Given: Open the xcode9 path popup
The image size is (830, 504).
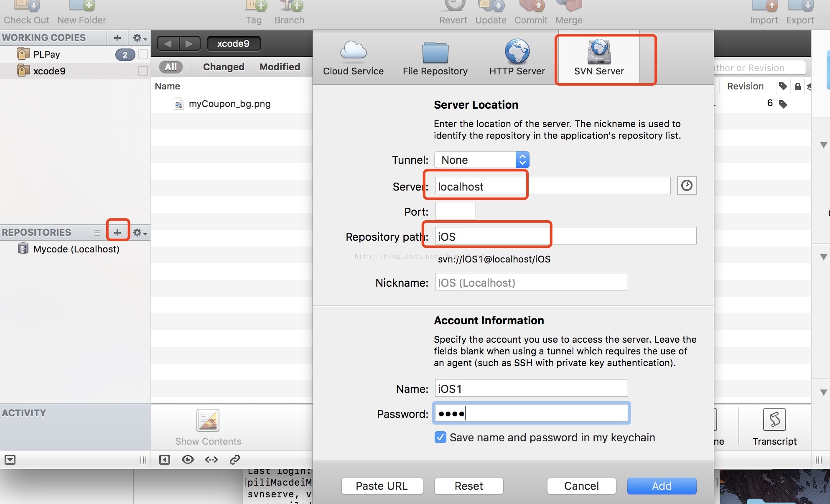Looking at the screenshot, I should [x=234, y=43].
